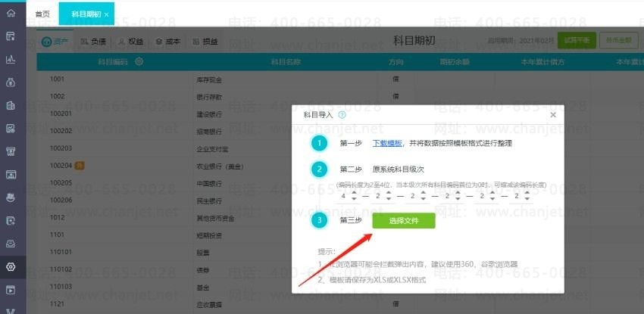This screenshot has height=314, width=644.
Task: Click the first-level code length field showing 4
Action: 343,197
